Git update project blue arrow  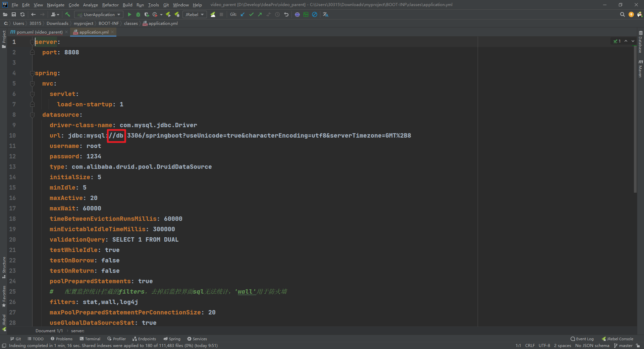coord(243,14)
